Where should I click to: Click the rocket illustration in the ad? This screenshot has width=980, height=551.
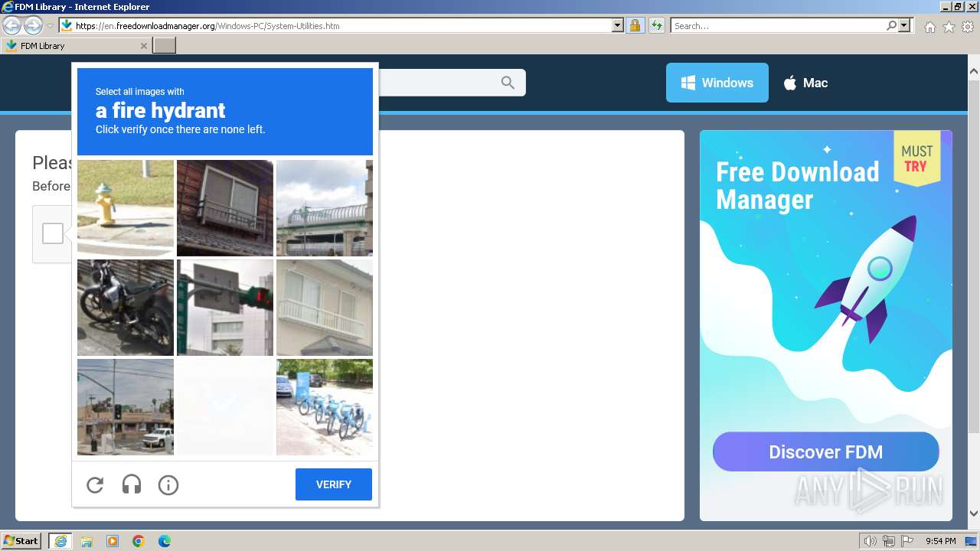pyautogui.click(x=865, y=279)
